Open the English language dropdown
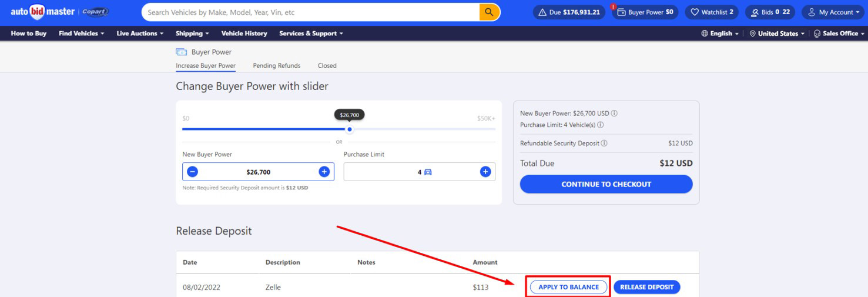 pos(720,34)
